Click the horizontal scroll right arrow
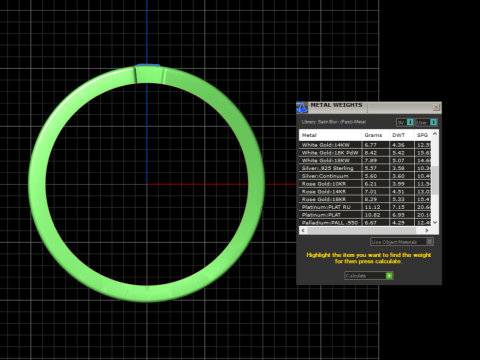480x360 pixels. (427, 230)
